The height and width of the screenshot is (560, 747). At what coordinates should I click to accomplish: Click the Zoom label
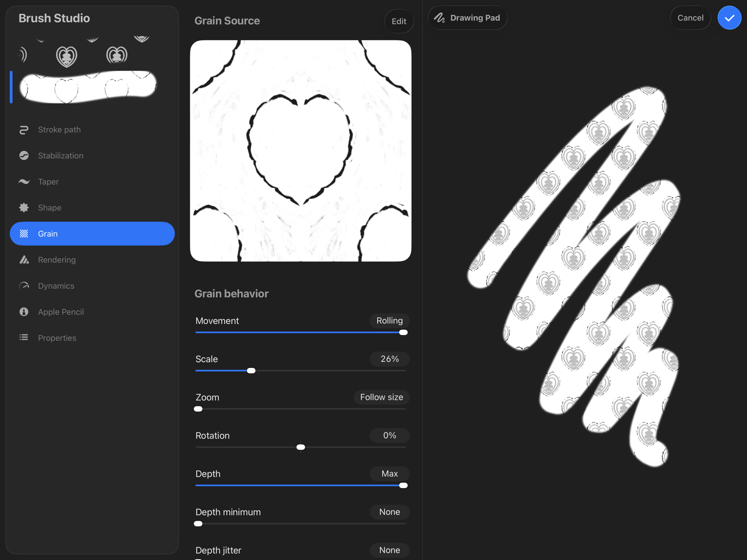(x=207, y=397)
